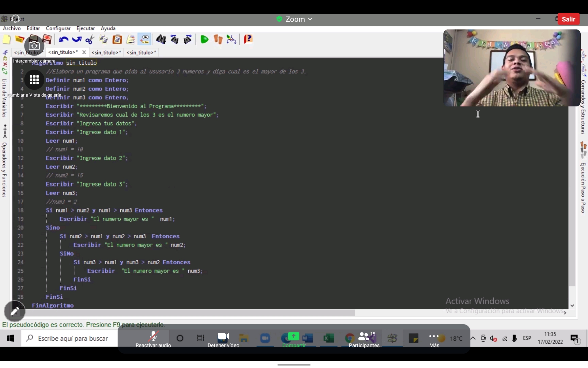Click the vertical scrollbar of code editor
Viewport: 588px width, 368px height.
572,196
